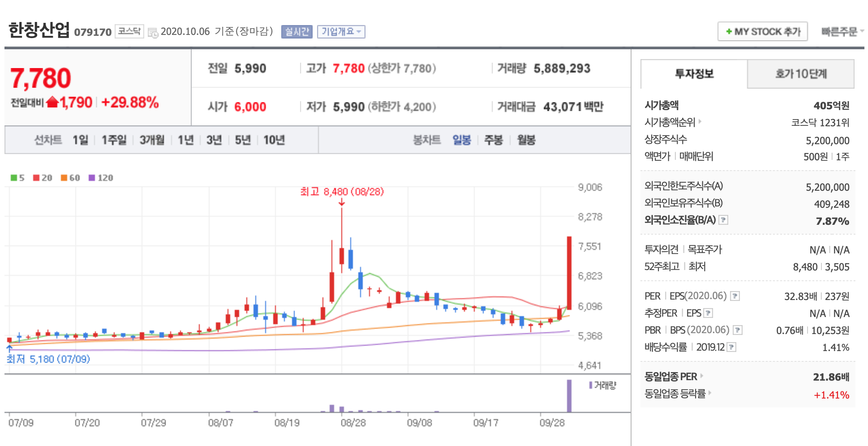Click the green plus icon in MY STOCK 추가
The width and height of the screenshot is (868, 446).
729,32
